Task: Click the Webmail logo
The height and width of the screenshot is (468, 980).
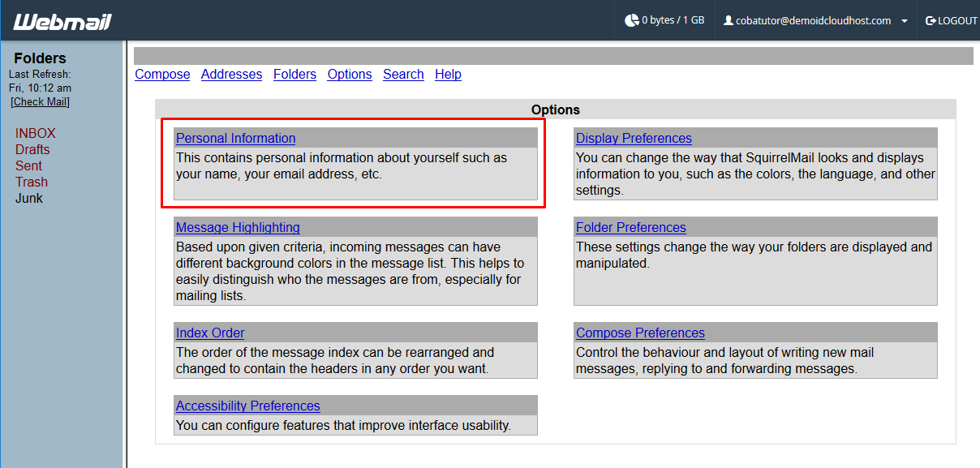Action: coord(61,21)
